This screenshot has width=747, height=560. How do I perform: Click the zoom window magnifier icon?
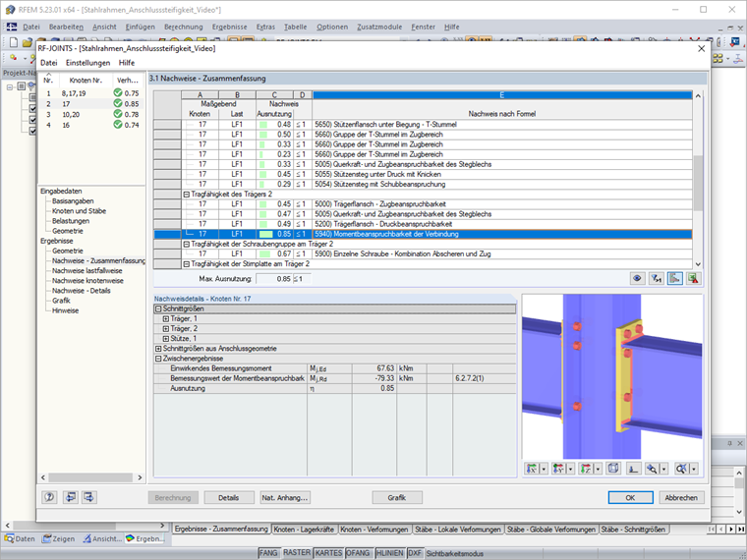[x=652, y=469]
